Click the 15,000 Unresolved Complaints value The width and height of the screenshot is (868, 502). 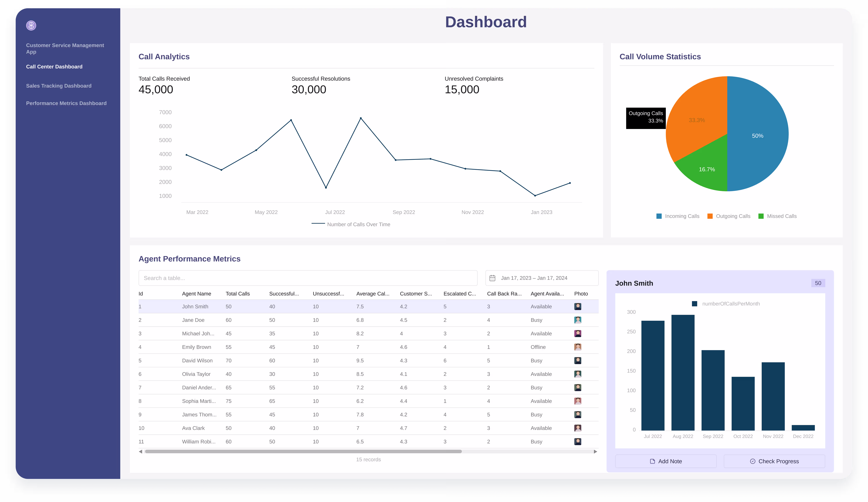click(462, 90)
